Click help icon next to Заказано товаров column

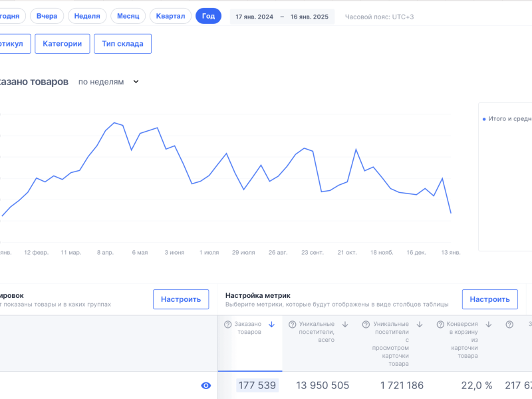[227, 325]
